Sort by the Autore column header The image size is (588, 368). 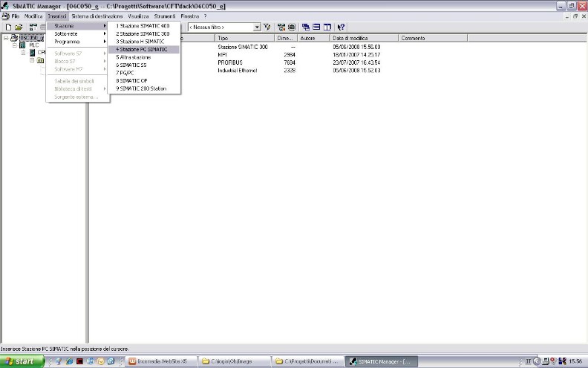pyautogui.click(x=313, y=38)
